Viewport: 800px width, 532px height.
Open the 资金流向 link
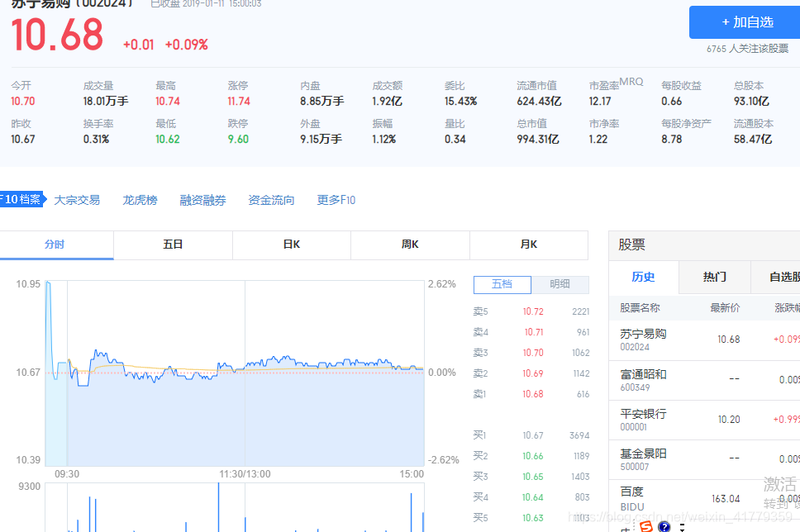[x=271, y=200]
